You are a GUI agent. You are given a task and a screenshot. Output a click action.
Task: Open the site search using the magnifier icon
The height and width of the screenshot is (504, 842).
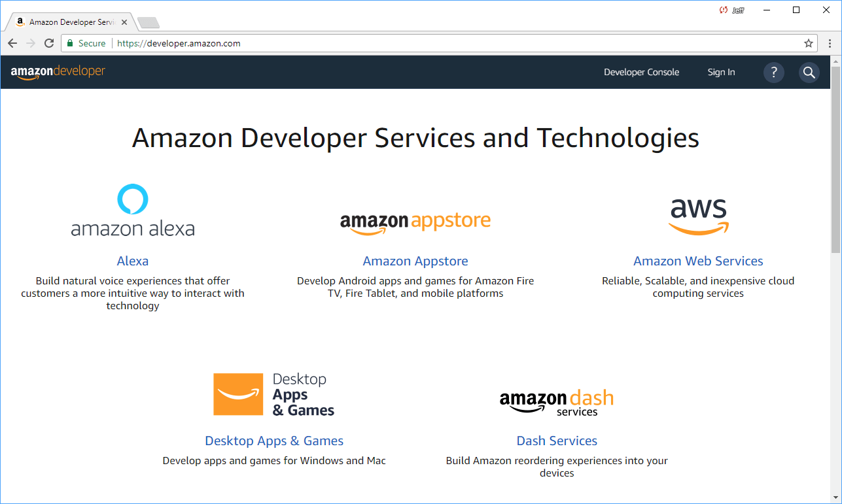[809, 72]
